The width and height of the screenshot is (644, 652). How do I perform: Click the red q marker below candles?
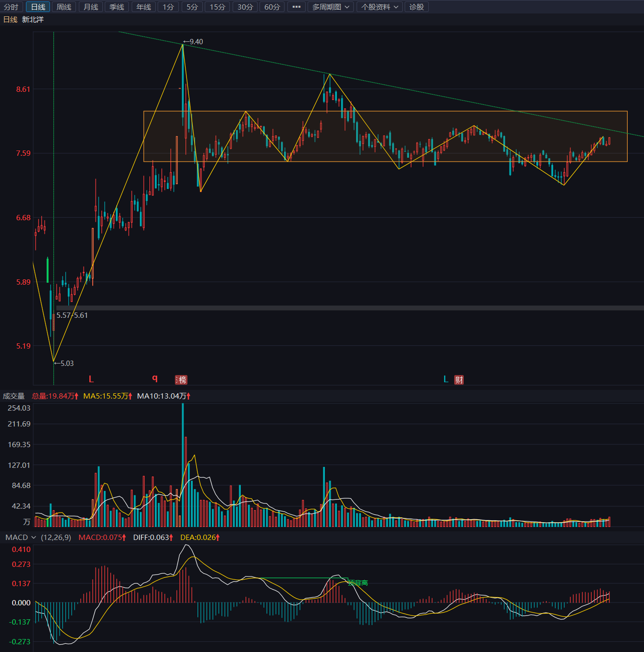(155, 378)
